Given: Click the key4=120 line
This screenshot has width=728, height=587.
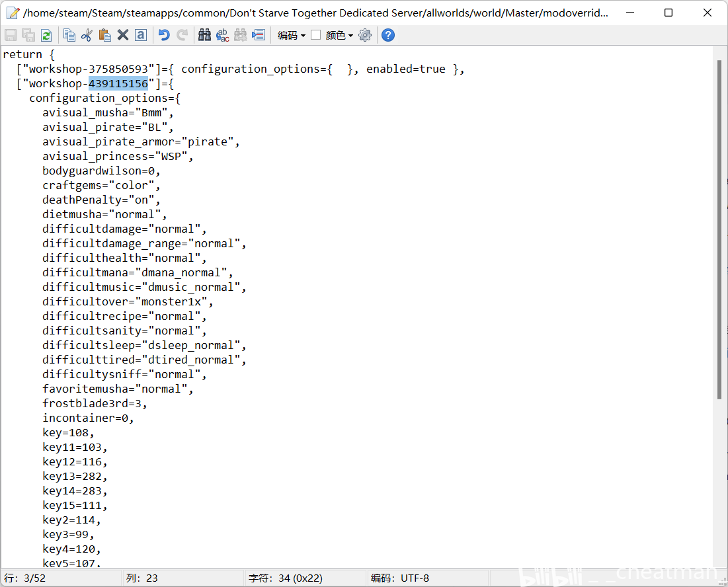Looking at the screenshot, I should point(71,549).
